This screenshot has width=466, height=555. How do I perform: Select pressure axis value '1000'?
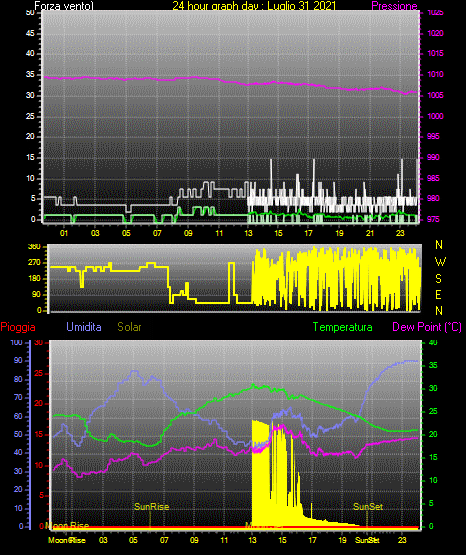coord(436,116)
